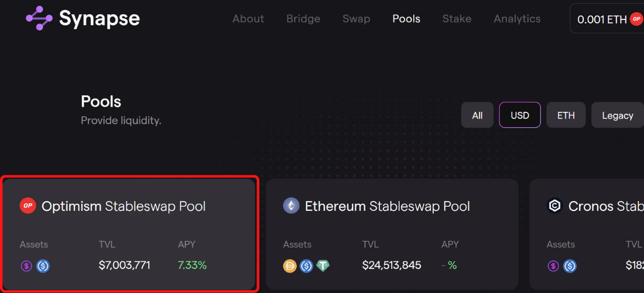The image size is (644, 293).
Task: Open the Analytics link
Action: pos(517,19)
